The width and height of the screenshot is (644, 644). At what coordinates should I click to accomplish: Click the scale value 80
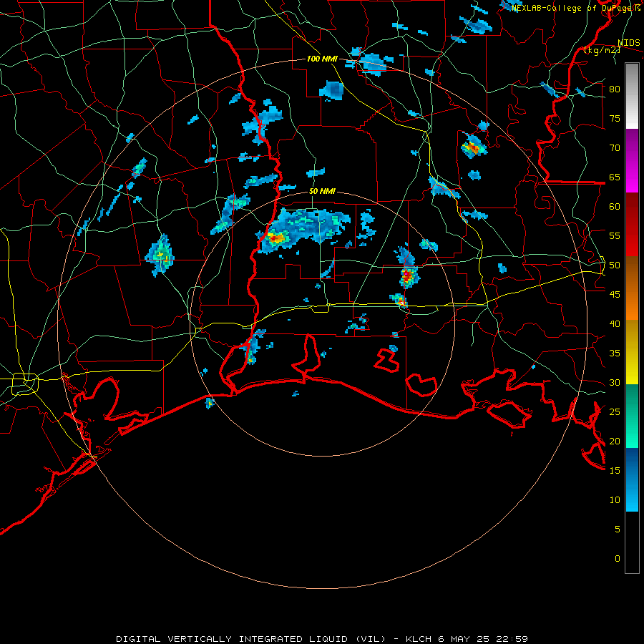[615, 89]
